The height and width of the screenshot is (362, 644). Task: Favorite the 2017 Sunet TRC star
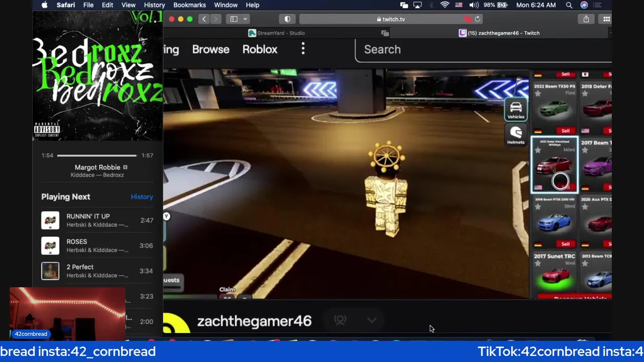coord(538,263)
